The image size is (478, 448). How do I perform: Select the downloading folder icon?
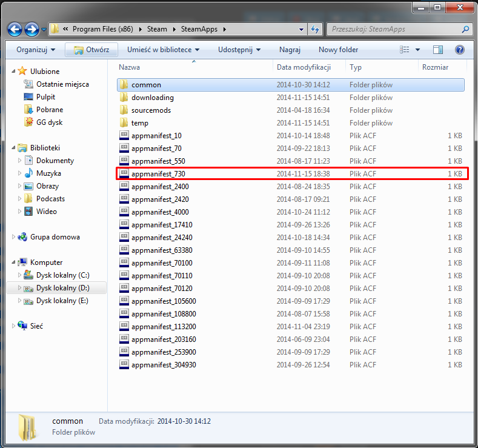tap(124, 97)
